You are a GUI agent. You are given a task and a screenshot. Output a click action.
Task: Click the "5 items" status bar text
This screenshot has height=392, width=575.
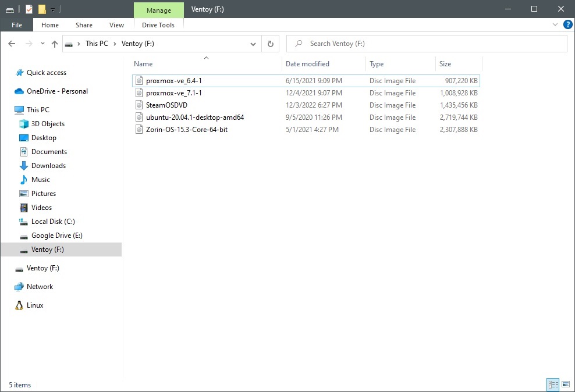click(x=20, y=384)
